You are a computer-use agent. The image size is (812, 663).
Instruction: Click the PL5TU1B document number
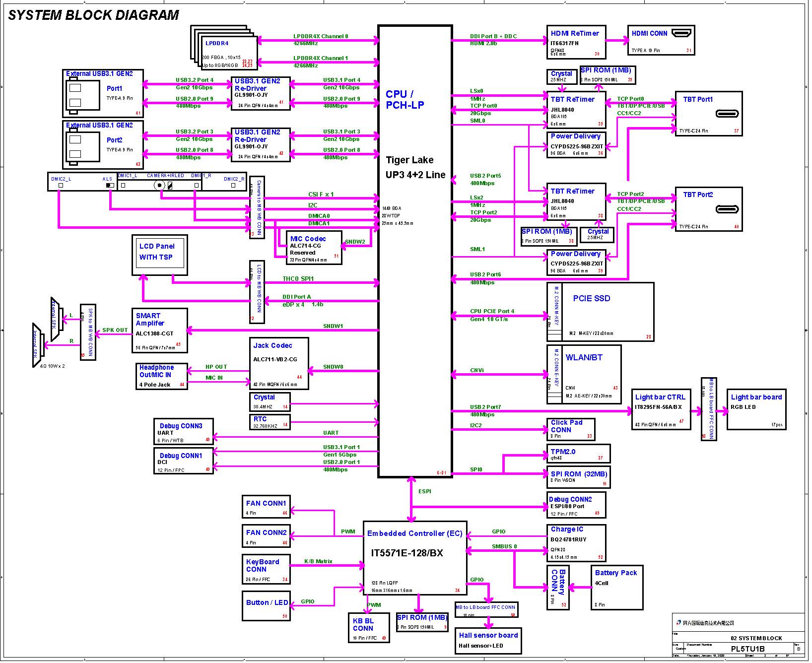[747, 649]
